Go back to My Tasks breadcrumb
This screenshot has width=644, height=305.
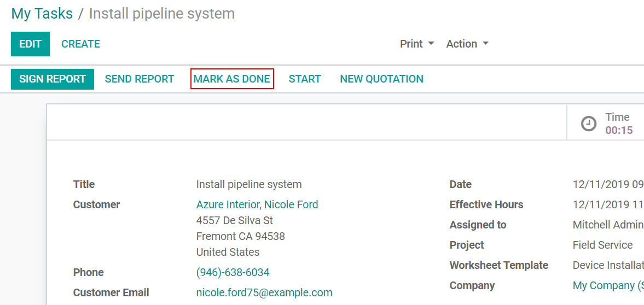[42, 14]
